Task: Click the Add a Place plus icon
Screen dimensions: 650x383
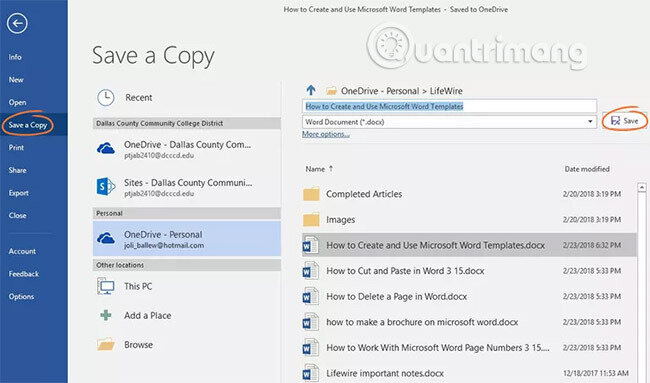Action: click(x=106, y=315)
